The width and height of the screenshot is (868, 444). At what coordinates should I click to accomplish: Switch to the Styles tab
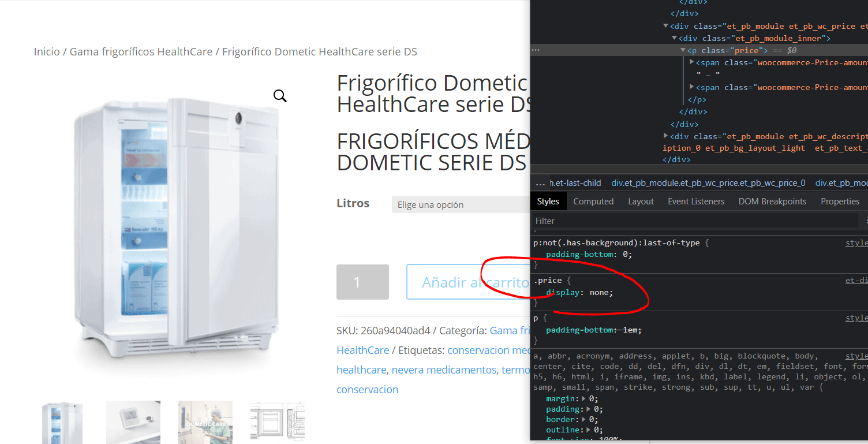548,201
